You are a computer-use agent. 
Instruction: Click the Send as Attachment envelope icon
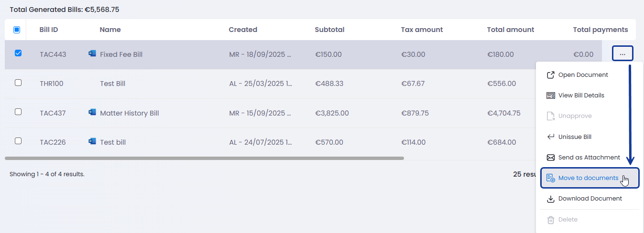(551, 158)
